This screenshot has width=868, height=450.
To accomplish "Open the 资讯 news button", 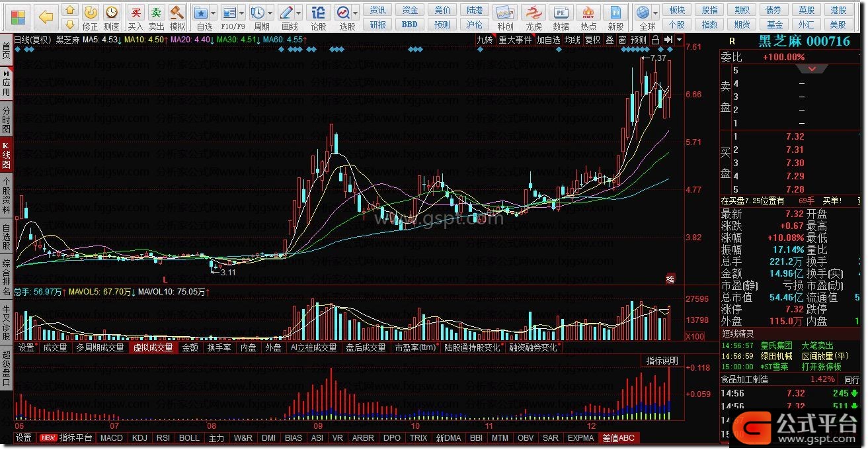I will tap(378, 11).
